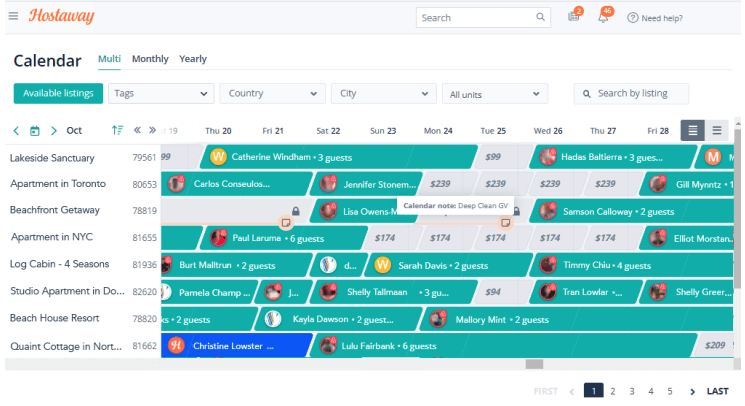Open the City dropdown

pyautogui.click(x=383, y=94)
